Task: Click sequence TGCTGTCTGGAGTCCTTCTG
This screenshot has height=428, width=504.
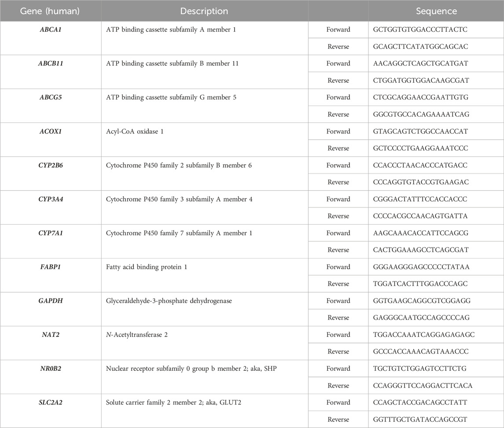Action: point(419,369)
